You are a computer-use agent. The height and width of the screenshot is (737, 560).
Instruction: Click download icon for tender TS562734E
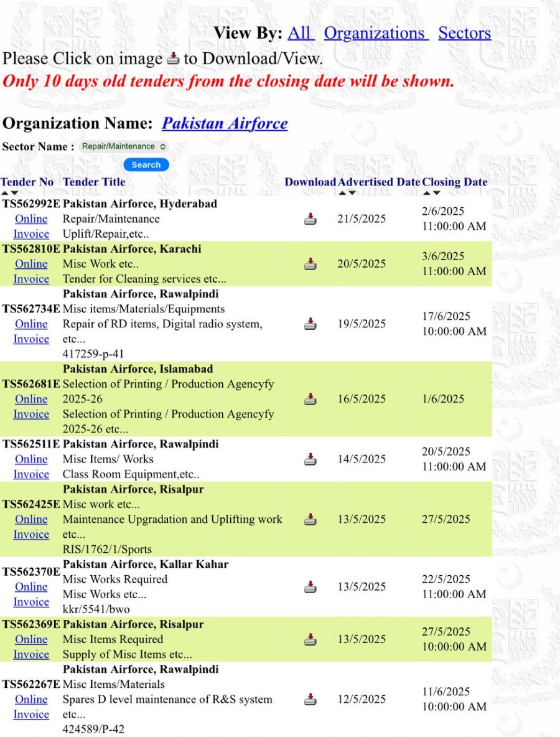[310, 324]
